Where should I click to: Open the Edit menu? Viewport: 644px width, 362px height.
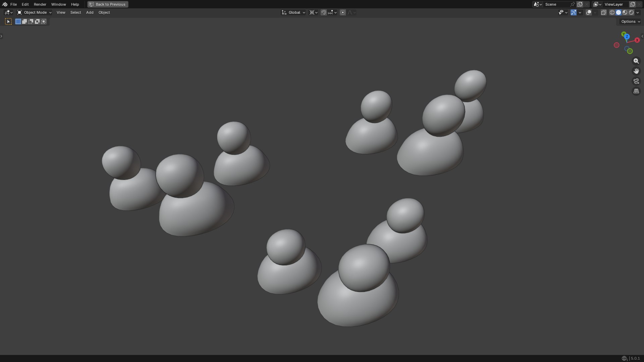click(25, 4)
